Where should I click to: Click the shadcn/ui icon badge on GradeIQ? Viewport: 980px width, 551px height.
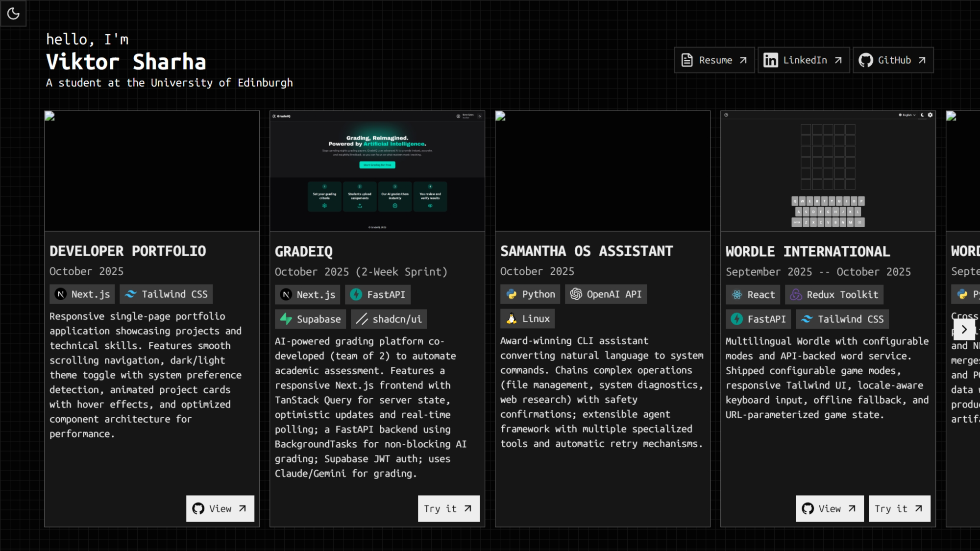361,319
